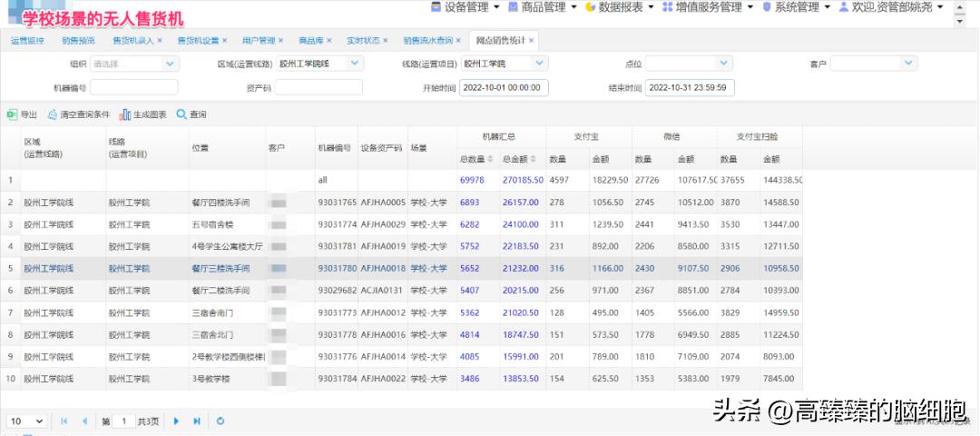This screenshot has height=436, width=980.
Task: Click amount 24100.00 for 五号宿舍楼
Action: [521, 224]
